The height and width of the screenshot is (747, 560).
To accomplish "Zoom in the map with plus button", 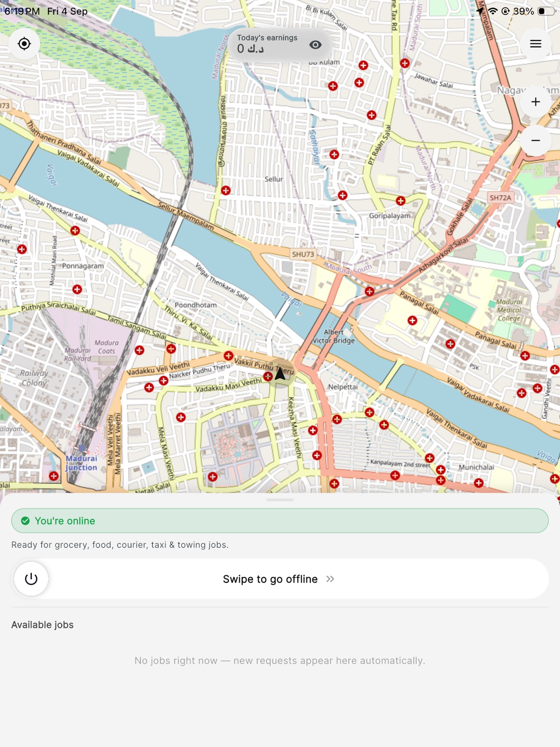I will coord(535,102).
